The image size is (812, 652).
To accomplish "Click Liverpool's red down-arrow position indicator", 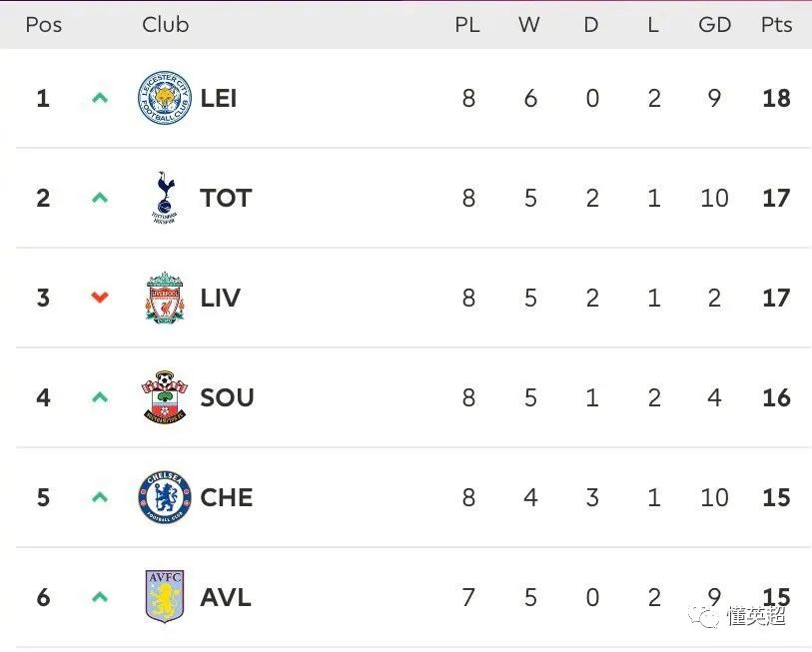I will [x=100, y=297].
